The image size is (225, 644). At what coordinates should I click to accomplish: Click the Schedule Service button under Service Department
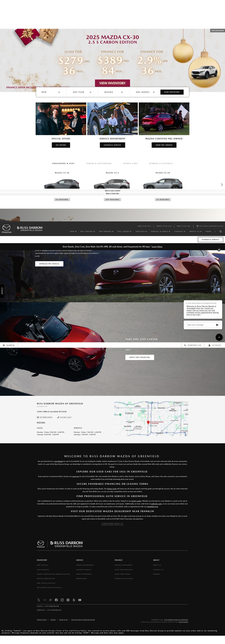112,145
